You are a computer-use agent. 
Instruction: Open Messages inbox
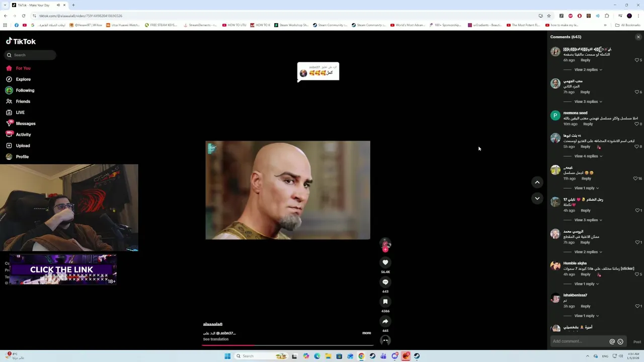25,124
